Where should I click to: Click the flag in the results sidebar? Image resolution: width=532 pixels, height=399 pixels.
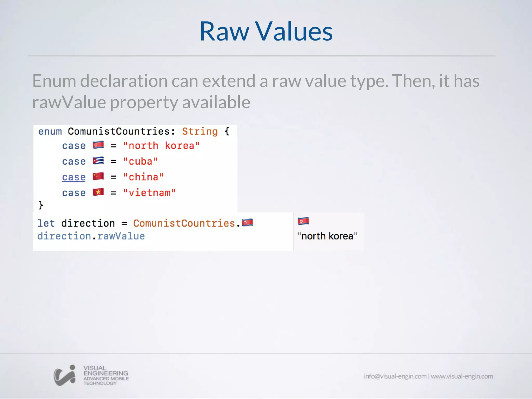[303, 221]
